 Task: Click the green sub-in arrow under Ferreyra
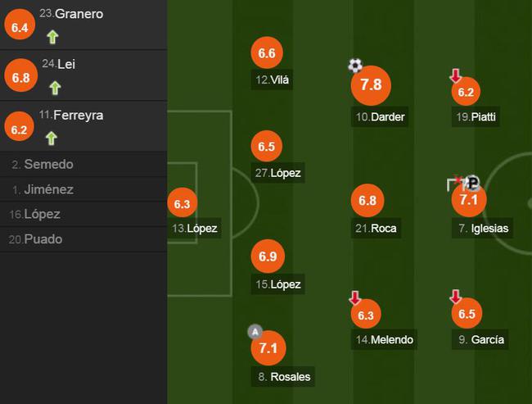coord(52,138)
